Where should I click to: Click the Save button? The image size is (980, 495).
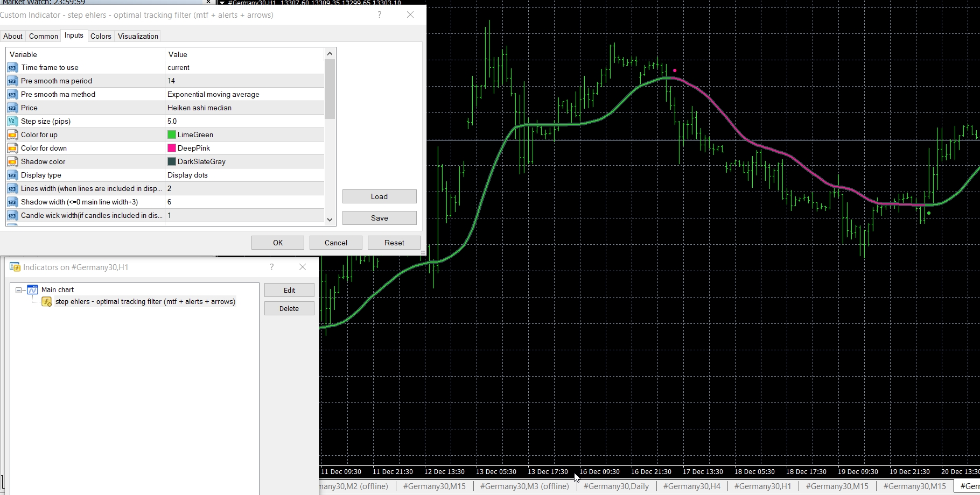[x=380, y=218]
